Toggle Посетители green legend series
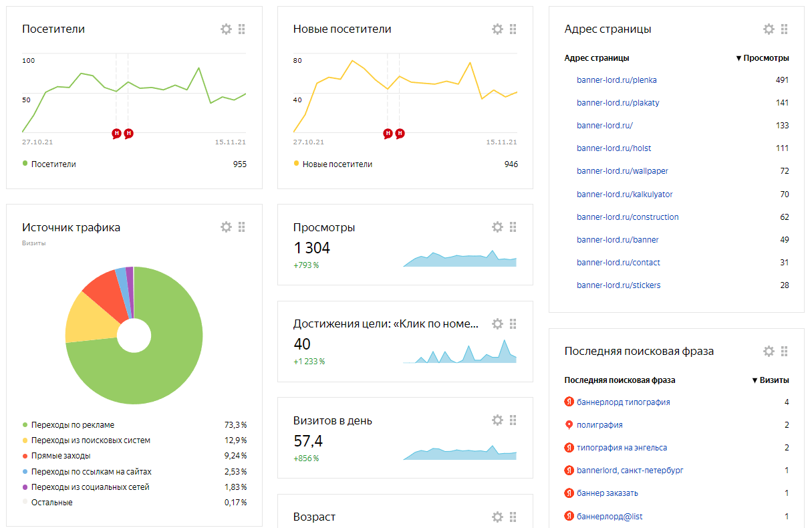This screenshot has height=528, width=812. coord(49,164)
